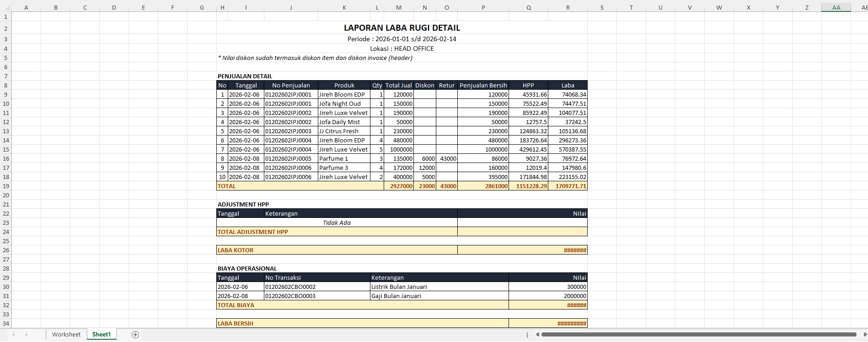This screenshot has width=868, height=342.
Task: Select column R header
Action: coord(568,7)
